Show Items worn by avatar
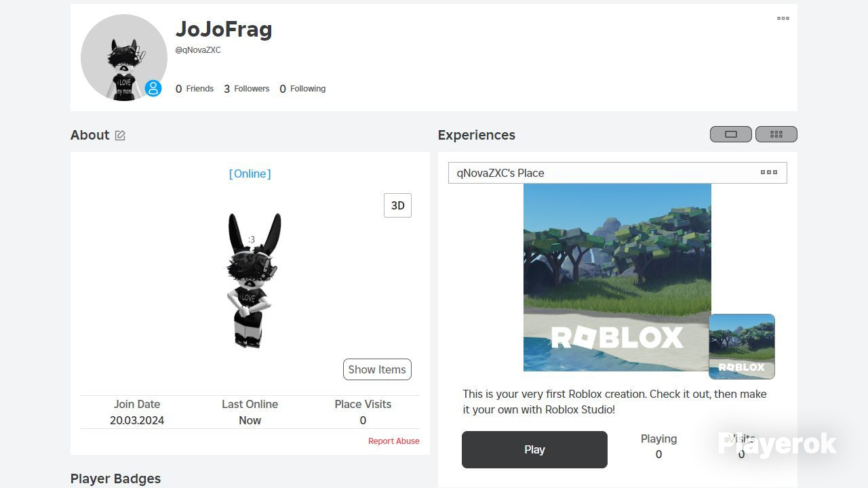 pyautogui.click(x=377, y=369)
